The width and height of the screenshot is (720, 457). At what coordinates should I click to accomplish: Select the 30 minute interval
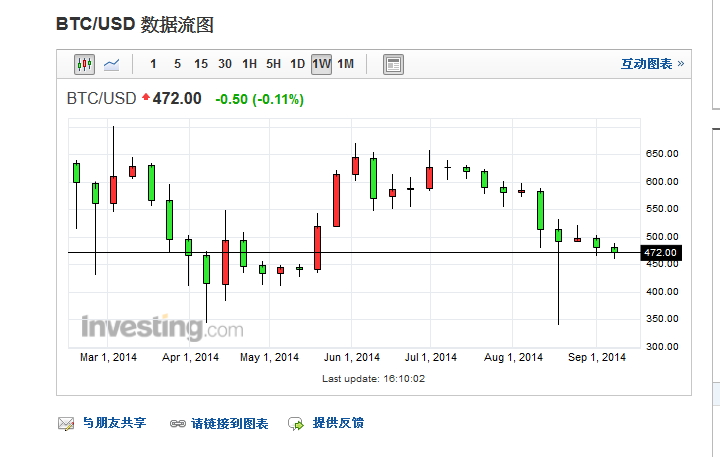(225, 64)
